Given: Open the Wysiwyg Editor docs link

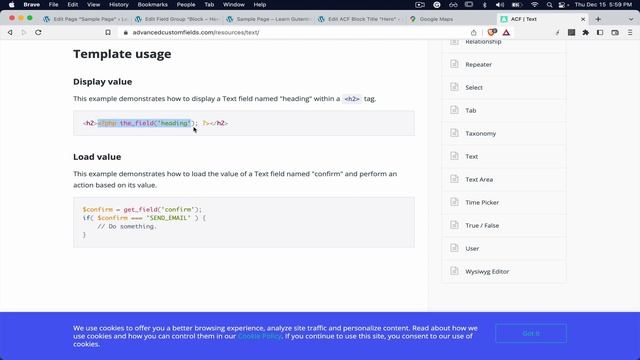Looking at the screenshot, I should point(487,271).
